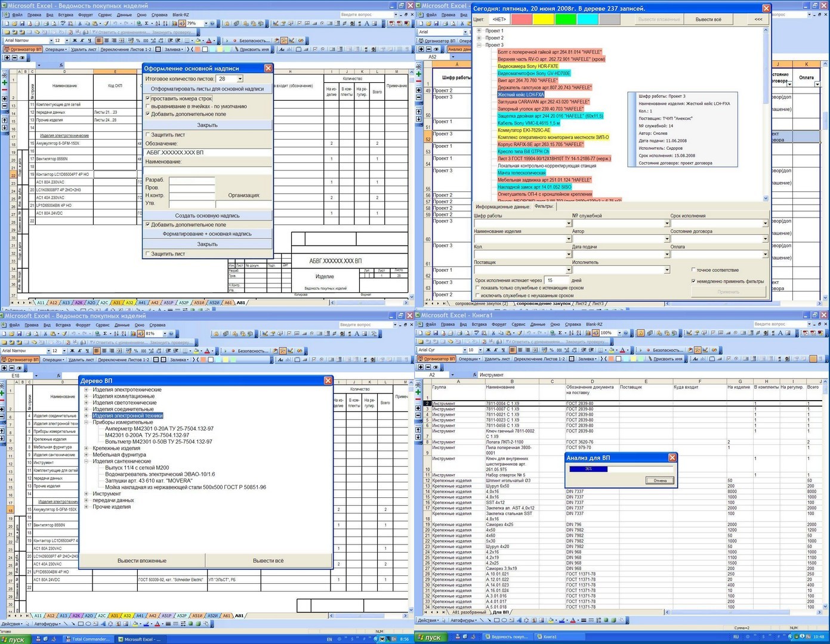Screen dimensions: 830x644
Task: Open Chart Wizard in top-left Excel window
Action: click(x=174, y=23)
